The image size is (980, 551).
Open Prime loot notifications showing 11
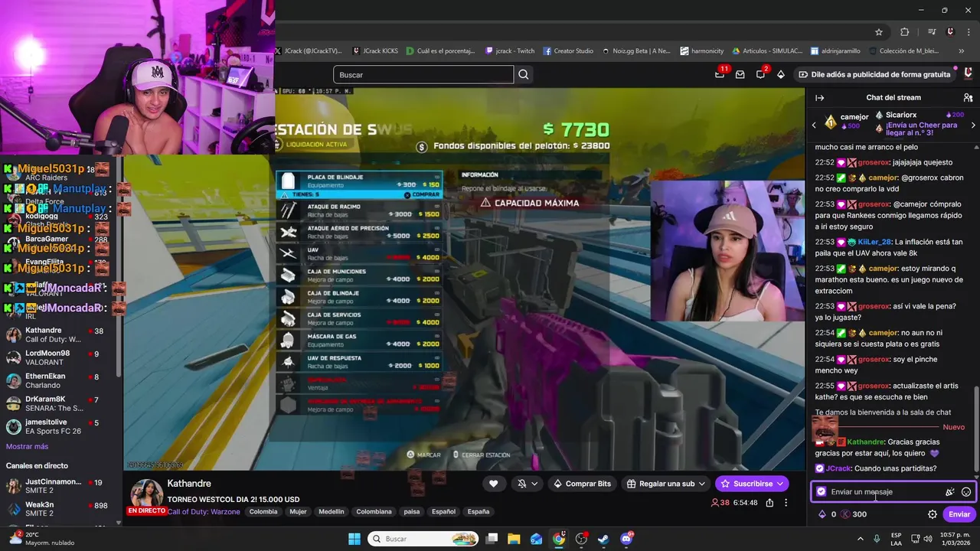720,74
